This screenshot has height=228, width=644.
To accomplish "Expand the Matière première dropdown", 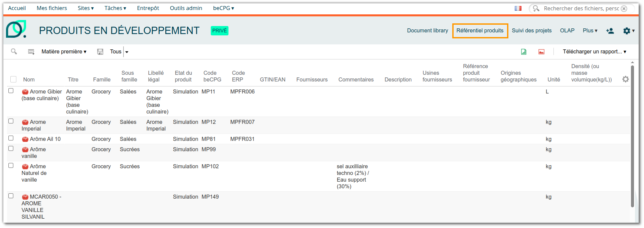I will 64,52.
